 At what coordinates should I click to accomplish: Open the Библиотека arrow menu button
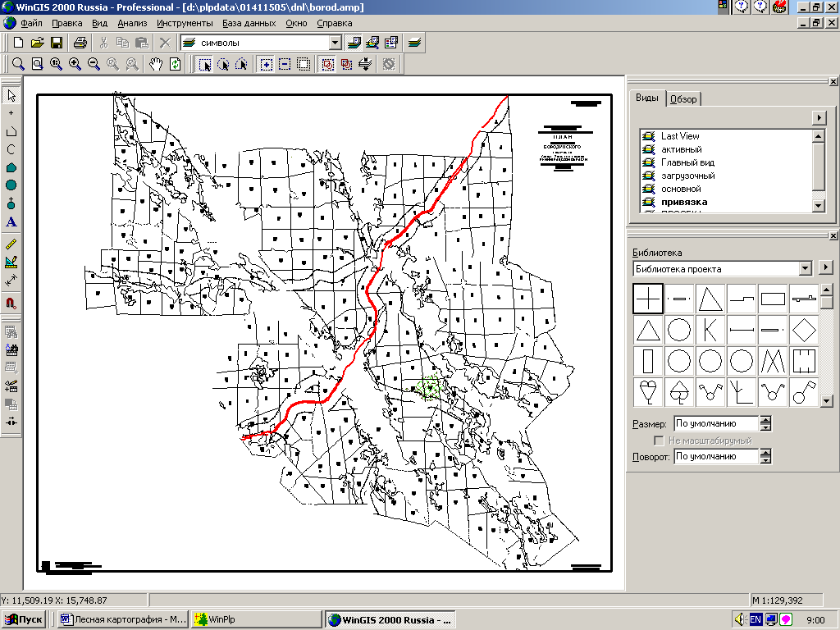(825, 267)
